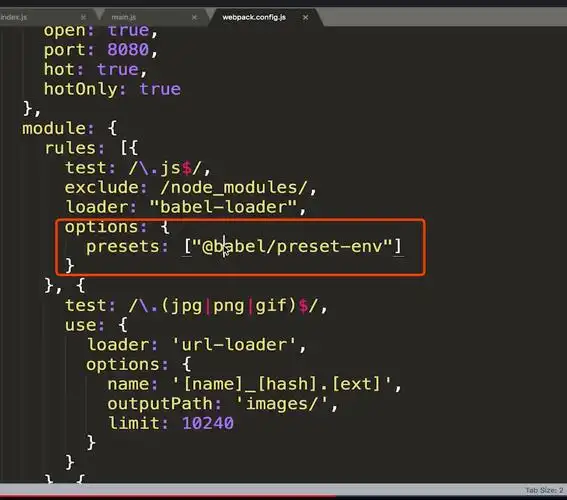The height and width of the screenshot is (500, 567).
Task: Switch to the index.js tab
Action: [x=14, y=17]
